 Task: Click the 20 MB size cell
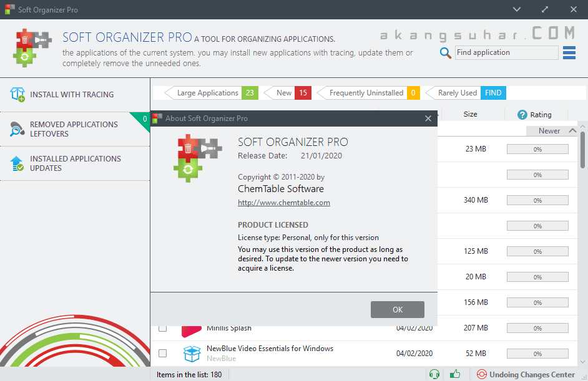tap(476, 276)
